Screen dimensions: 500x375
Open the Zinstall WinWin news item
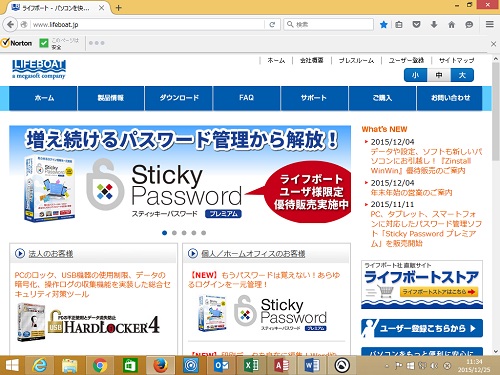click(x=426, y=161)
